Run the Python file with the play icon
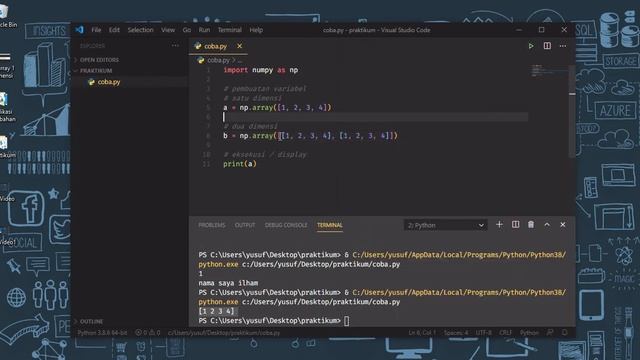The image size is (640, 360). 531,46
